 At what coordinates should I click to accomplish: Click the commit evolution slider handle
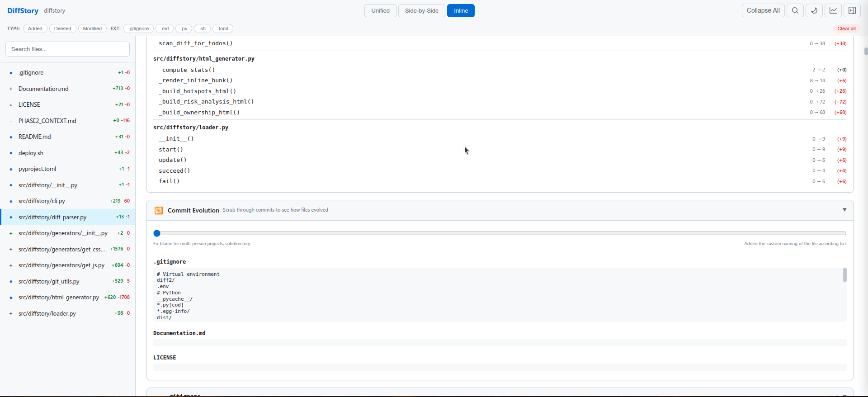[x=157, y=233]
